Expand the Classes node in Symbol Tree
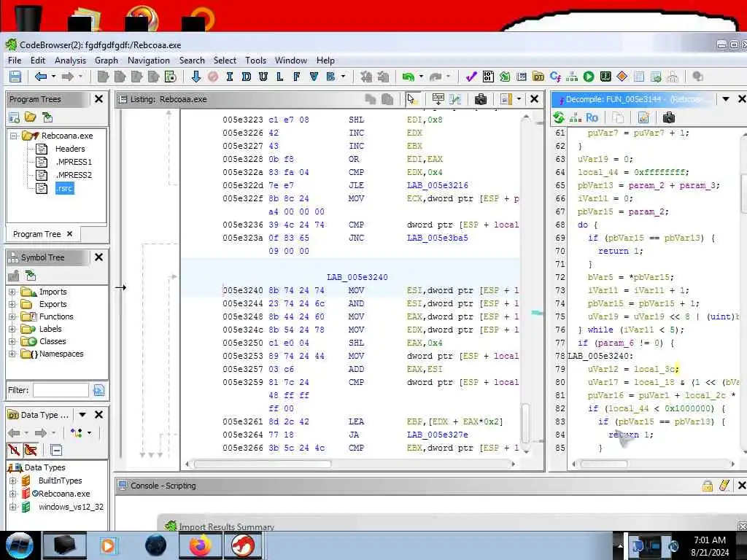Screen dimensions: 747x560 (x=12, y=341)
